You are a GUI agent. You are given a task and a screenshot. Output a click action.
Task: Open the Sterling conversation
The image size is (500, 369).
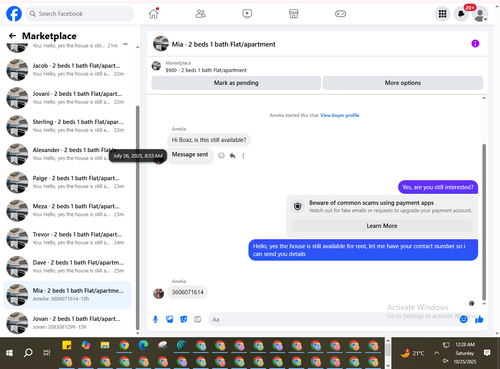[x=68, y=126]
